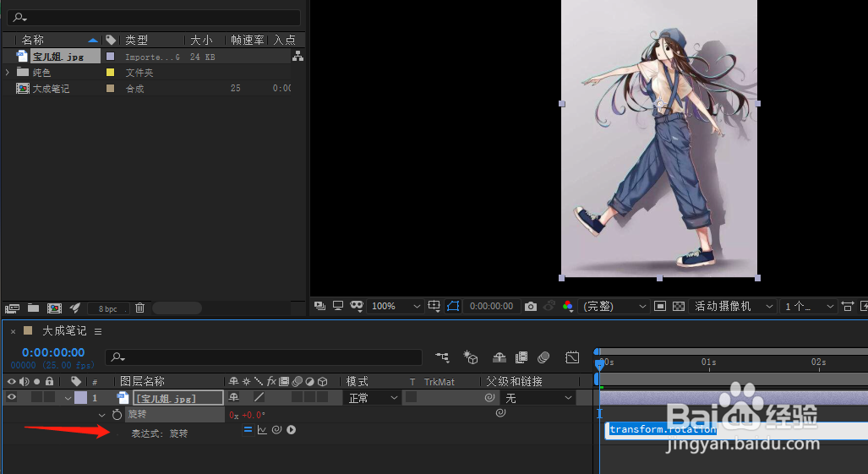This screenshot has height=474, width=868.
Task: Open the 活动摄像机 view dropdown
Action: pos(733,306)
